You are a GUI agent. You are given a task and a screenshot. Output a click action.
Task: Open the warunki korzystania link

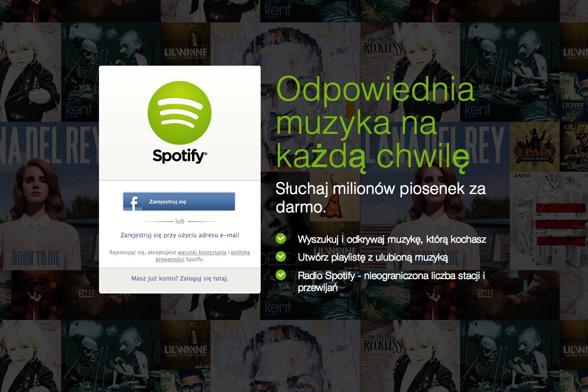click(x=202, y=252)
